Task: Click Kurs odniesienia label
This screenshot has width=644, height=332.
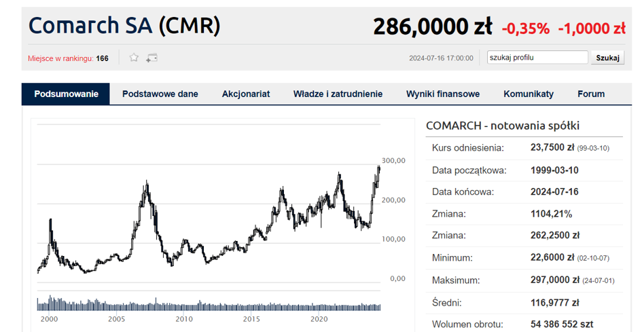Action: [x=468, y=148]
